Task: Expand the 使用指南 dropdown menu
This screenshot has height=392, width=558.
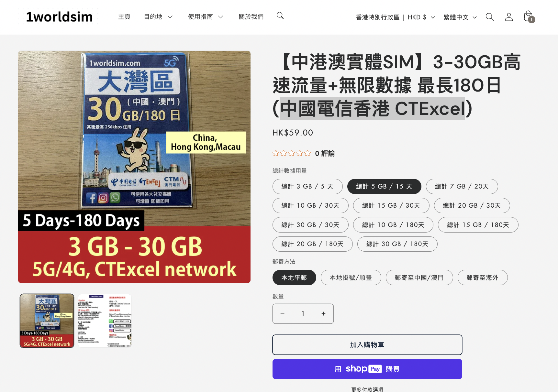Action: point(206,17)
